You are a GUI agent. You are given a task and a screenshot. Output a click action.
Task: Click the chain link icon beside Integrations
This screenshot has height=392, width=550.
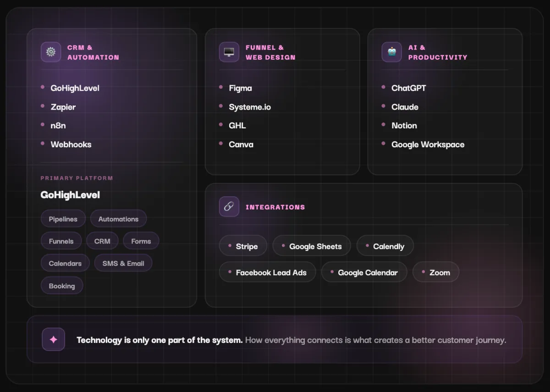(229, 207)
